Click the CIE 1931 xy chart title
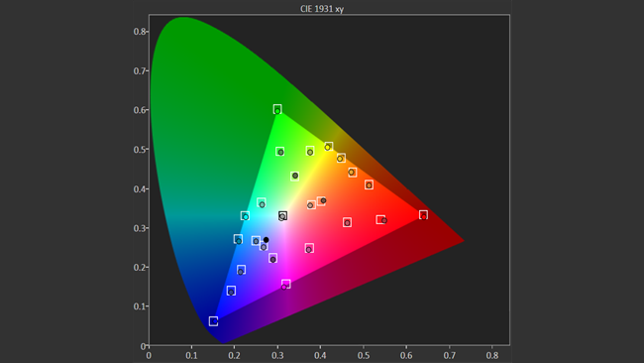 [322, 9]
